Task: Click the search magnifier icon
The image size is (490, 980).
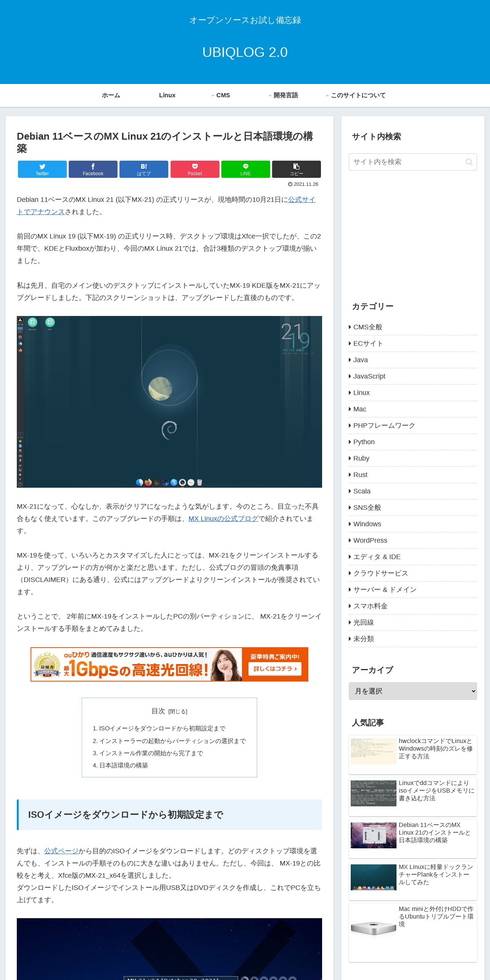Action: (469, 162)
